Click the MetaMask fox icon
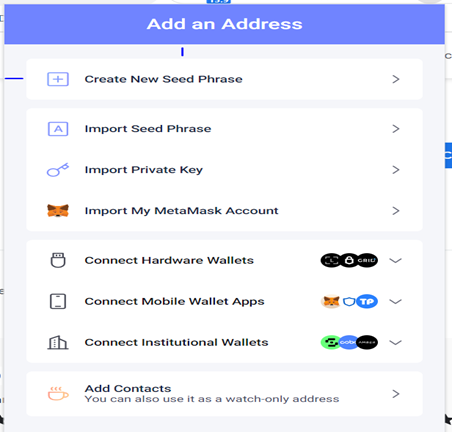This screenshot has width=452, height=432. [x=58, y=211]
